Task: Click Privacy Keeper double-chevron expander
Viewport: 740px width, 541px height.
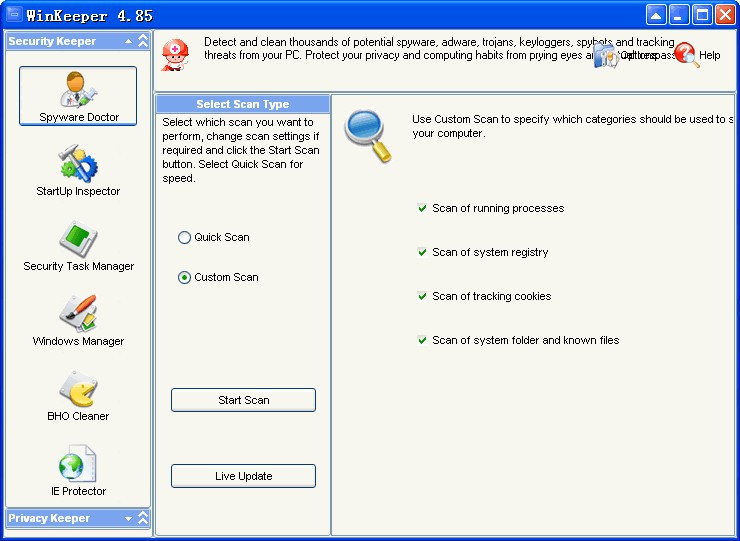Action: tap(143, 518)
